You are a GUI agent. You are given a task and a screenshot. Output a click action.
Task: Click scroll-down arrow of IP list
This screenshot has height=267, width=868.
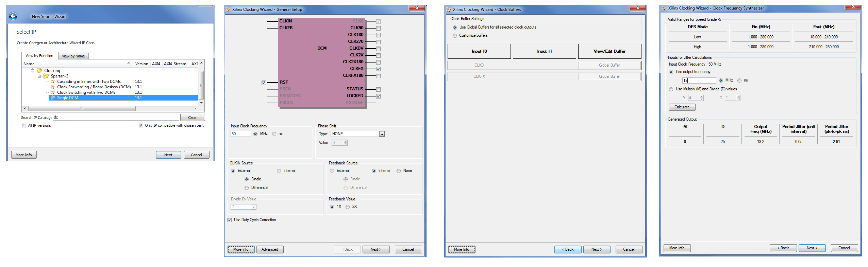pos(201,103)
